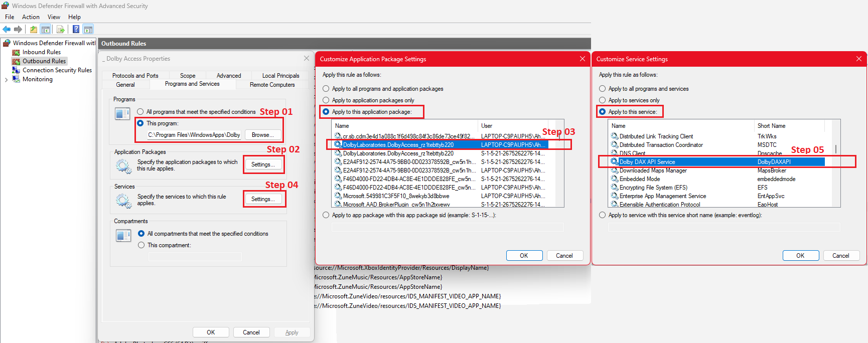Click the Services section gear icon
The image size is (868, 343).
[x=123, y=201]
